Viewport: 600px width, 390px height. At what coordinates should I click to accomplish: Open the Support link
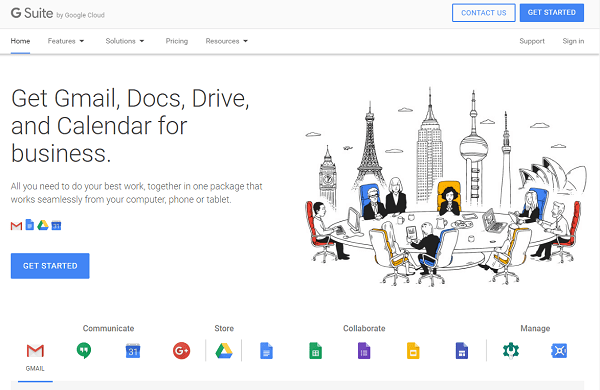point(532,41)
